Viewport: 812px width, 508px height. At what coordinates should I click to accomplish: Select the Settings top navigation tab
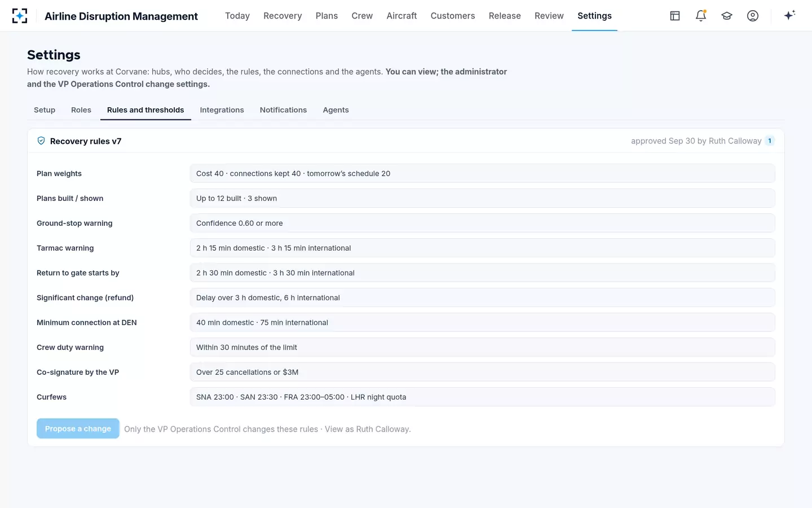tap(594, 16)
